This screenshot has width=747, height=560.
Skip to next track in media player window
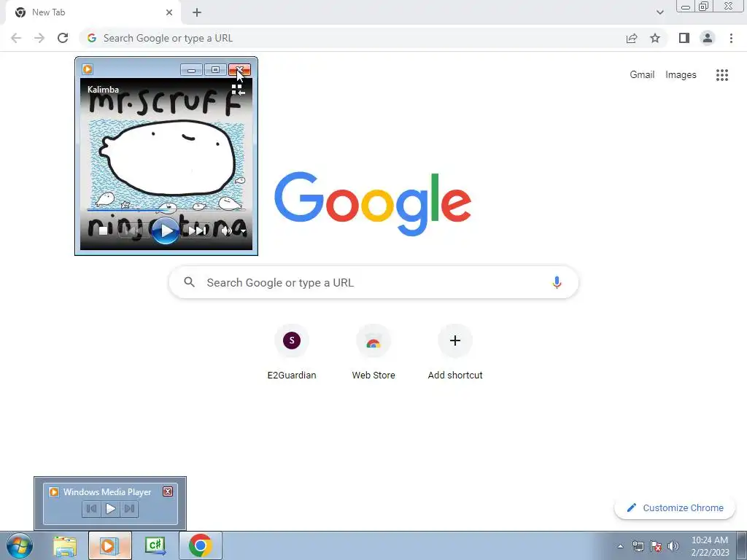(x=197, y=231)
